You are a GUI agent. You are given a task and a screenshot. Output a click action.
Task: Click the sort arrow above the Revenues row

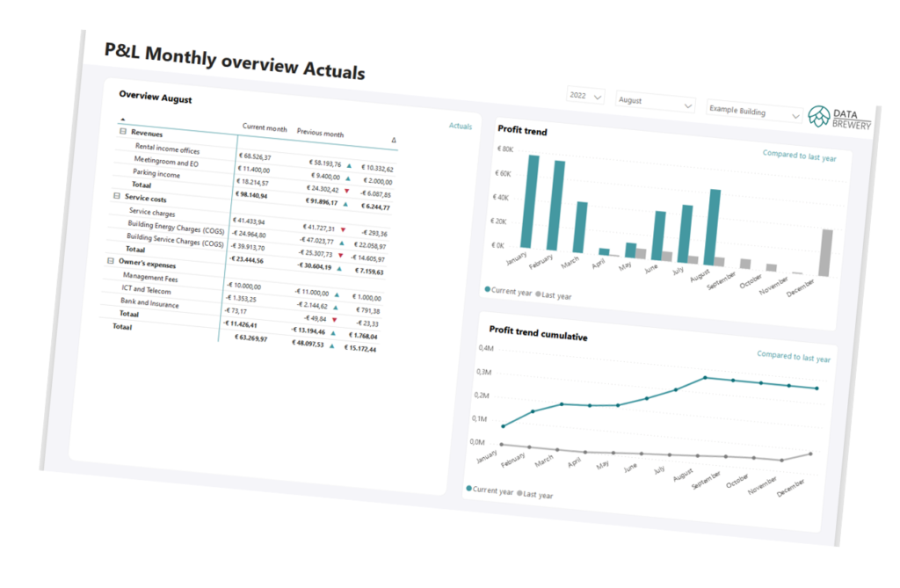pyautogui.click(x=122, y=119)
